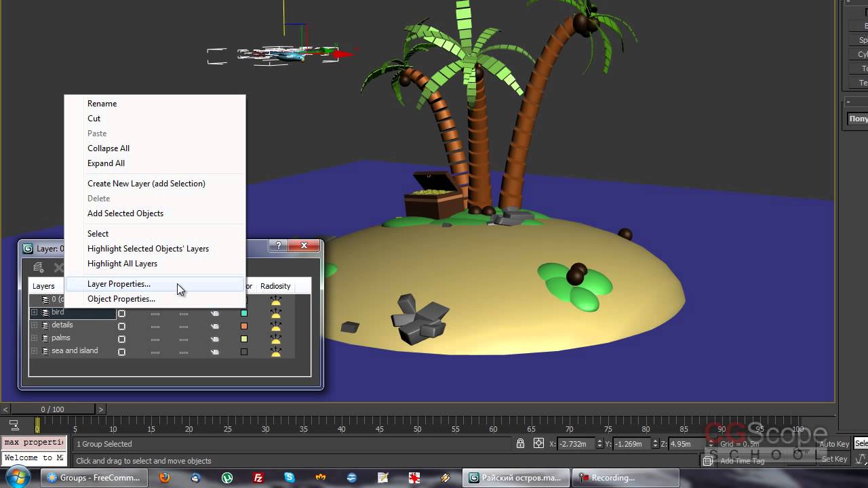This screenshot has height=488, width=868.
Task: Toggle the current-layer box for sea and island
Action: point(122,352)
